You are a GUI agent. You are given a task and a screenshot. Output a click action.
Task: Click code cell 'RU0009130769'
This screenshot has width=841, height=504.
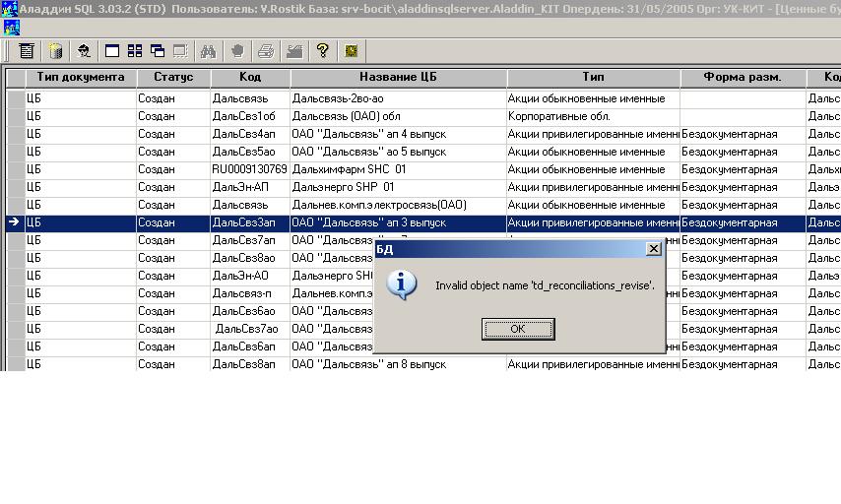pos(250,169)
